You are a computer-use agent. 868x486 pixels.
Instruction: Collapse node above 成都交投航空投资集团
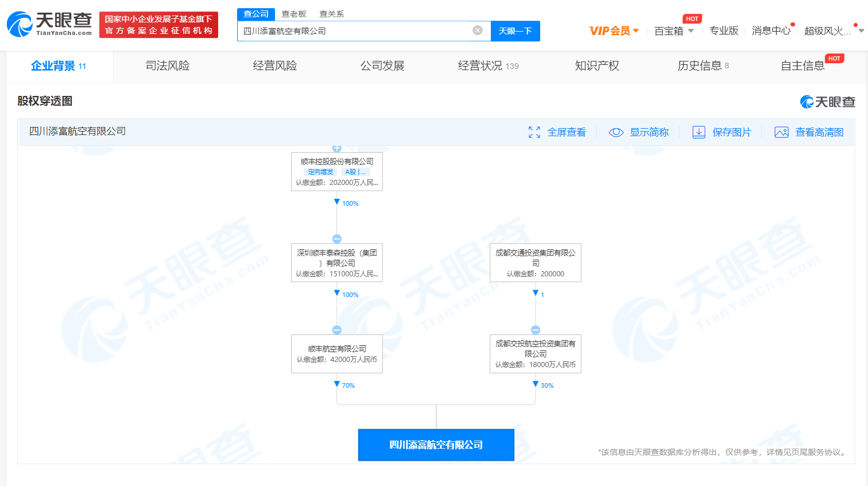click(536, 330)
